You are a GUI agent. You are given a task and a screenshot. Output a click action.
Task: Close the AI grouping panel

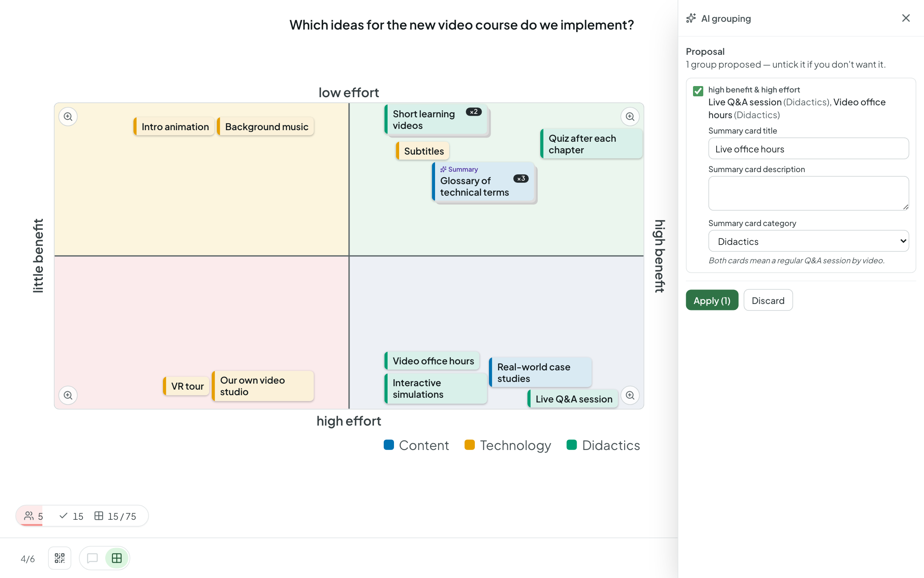[906, 18]
